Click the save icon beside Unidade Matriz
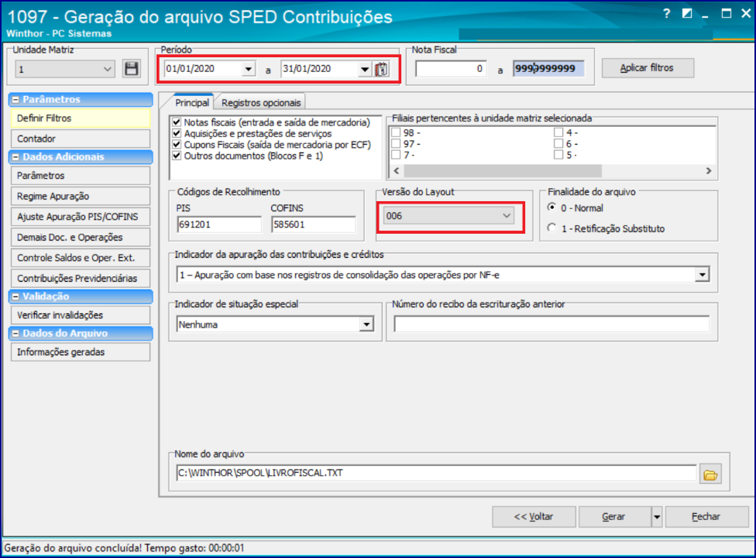The height and width of the screenshot is (558, 756). click(x=131, y=69)
